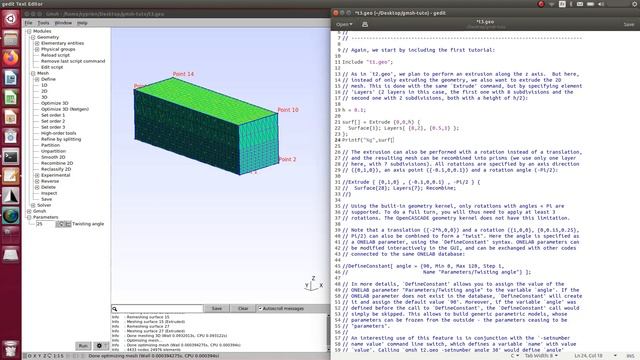
Task: Click Edit script in Geometry
Action: tap(52, 67)
